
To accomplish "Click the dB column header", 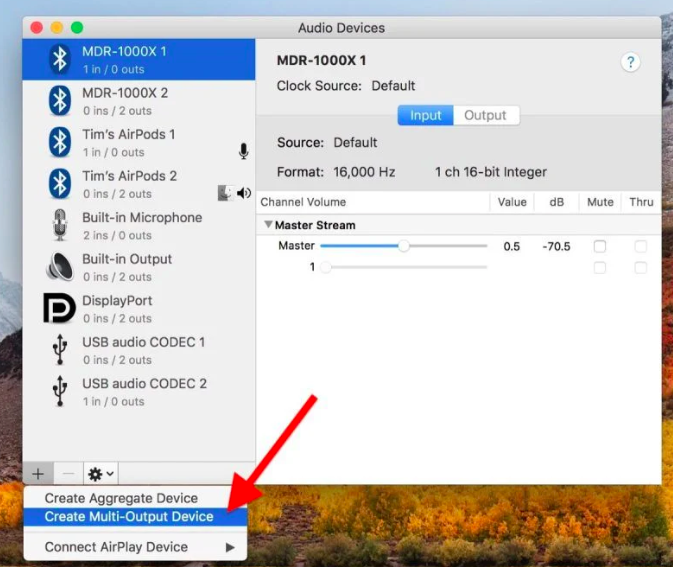I will (557, 202).
